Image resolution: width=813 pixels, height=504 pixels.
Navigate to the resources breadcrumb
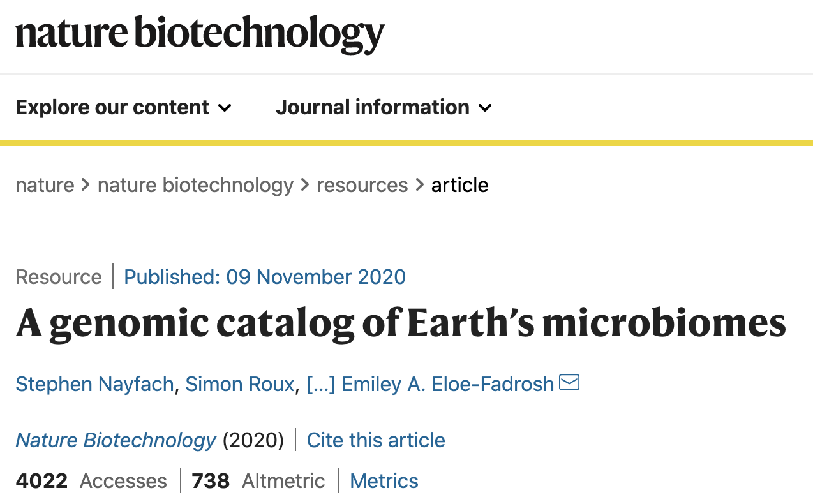coord(362,185)
